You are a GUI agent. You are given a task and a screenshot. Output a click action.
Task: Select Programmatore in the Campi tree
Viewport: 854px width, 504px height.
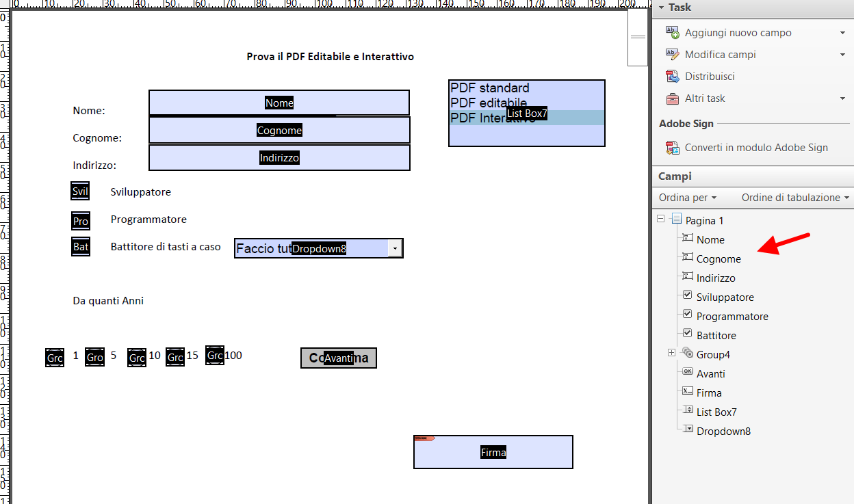point(732,317)
